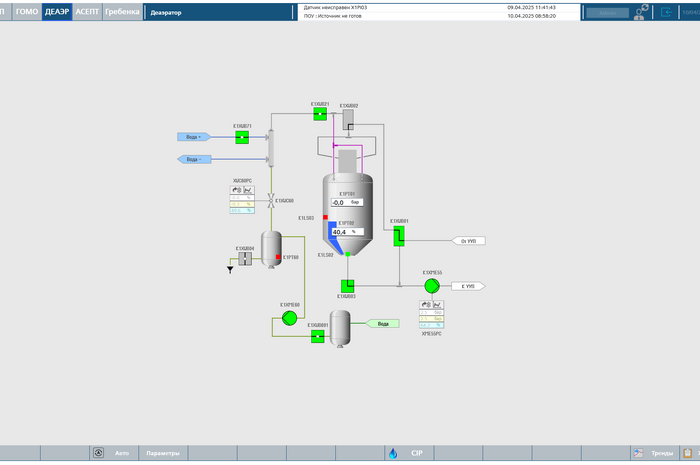Toggle the green valve on the Вода + line
Screen dimensions: 700x465
[x=242, y=137]
